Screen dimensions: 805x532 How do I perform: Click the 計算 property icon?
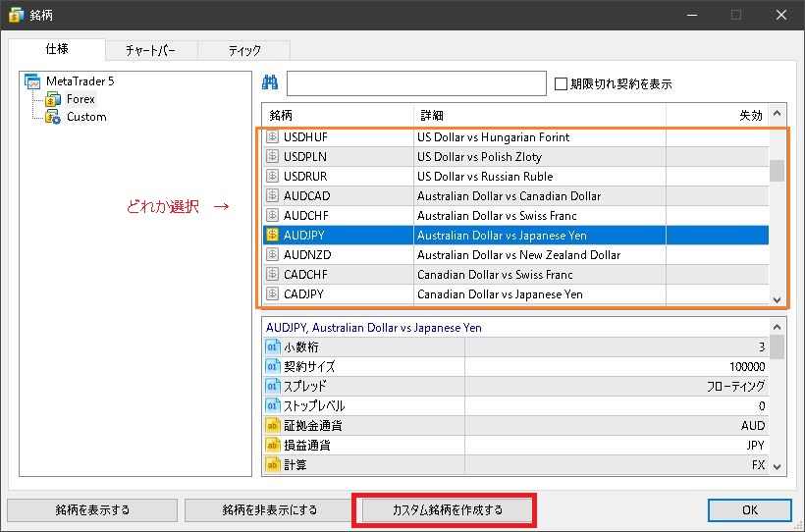[273, 464]
